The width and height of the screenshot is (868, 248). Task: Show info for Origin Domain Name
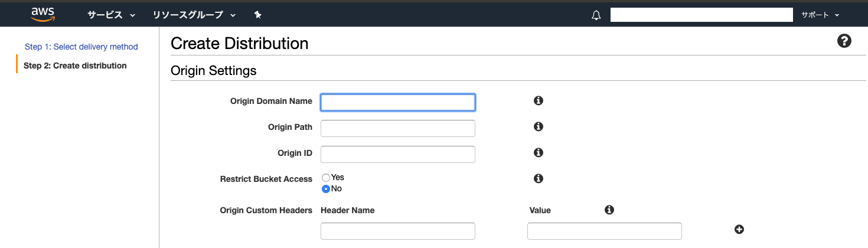tap(538, 101)
